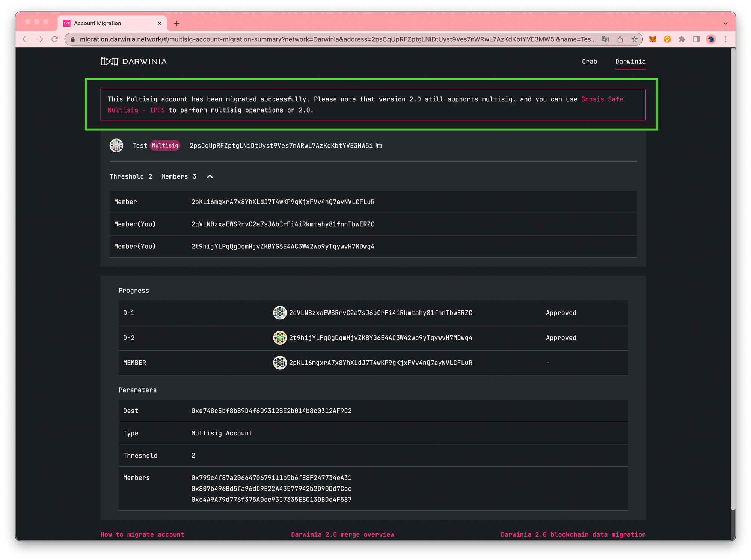
Task: Collapse the Threshold Members list chevron
Action: pyautogui.click(x=210, y=176)
